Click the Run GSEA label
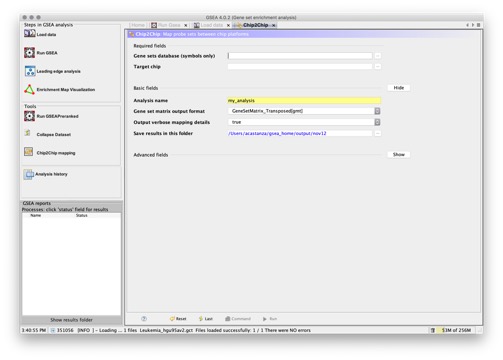The width and height of the screenshot is (503, 360). (47, 53)
